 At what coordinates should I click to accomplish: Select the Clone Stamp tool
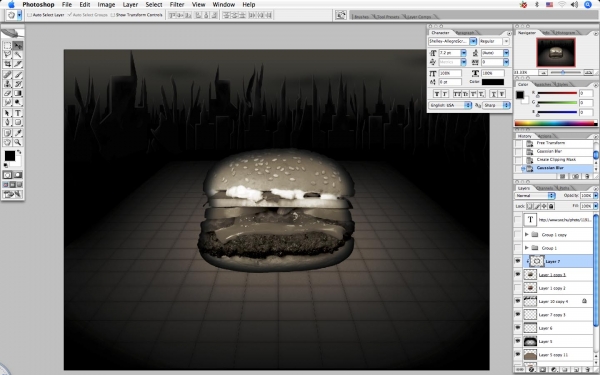tap(7, 84)
